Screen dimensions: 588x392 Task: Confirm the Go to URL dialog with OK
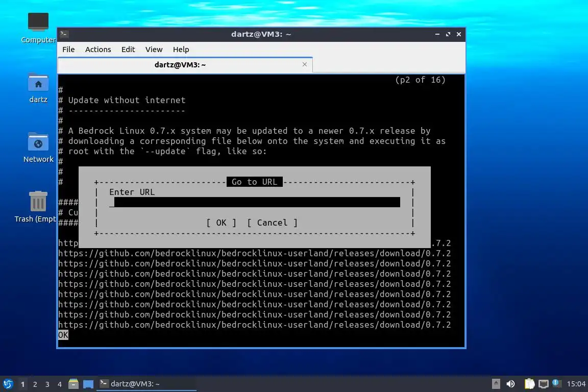pyautogui.click(x=221, y=223)
